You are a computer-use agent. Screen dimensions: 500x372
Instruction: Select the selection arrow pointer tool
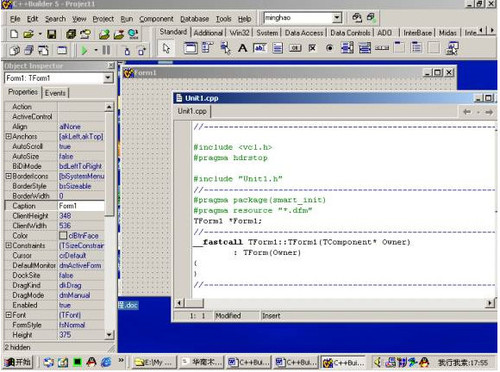(166, 48)
